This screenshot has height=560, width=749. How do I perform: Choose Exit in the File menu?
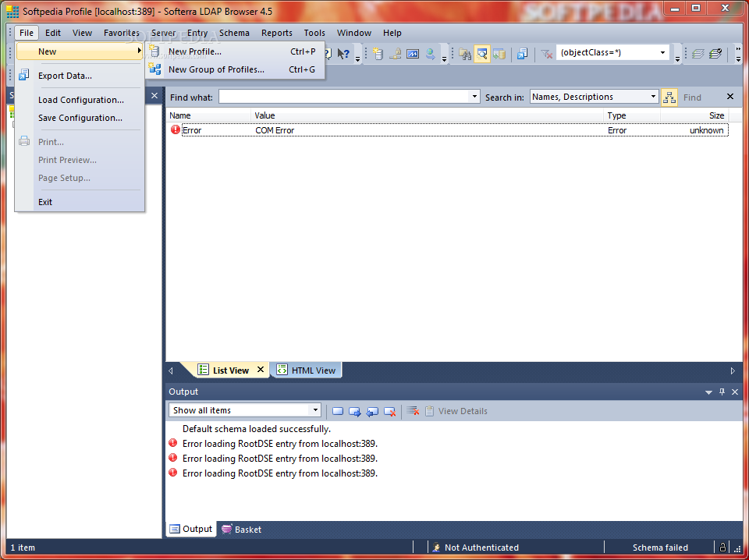pos(80,202)
